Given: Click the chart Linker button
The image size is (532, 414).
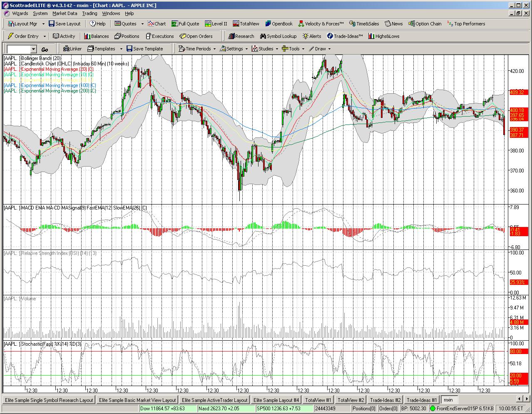Looking at the screenshot, I should click(72, 49).
